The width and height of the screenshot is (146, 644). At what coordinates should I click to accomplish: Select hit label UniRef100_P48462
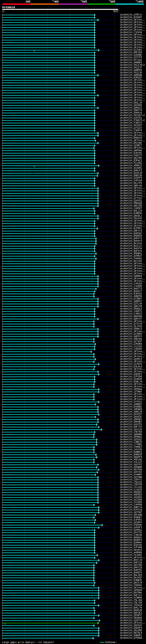pos(131,585)
